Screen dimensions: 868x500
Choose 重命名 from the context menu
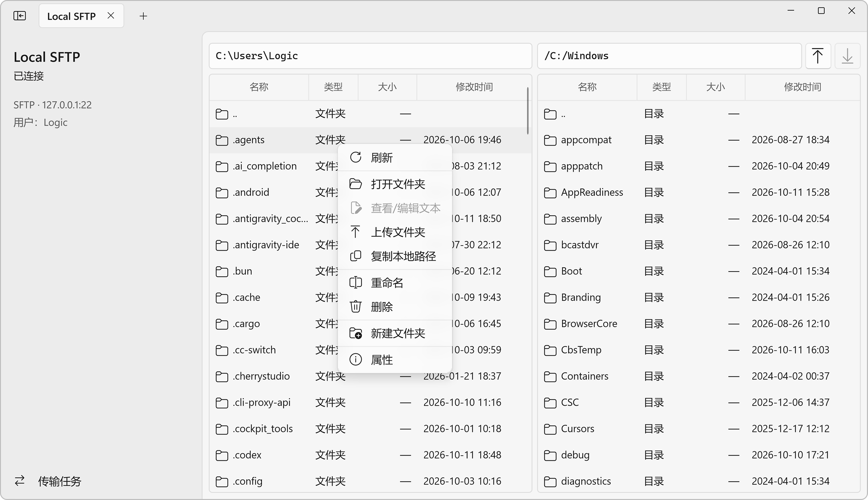tap(395, 283)
